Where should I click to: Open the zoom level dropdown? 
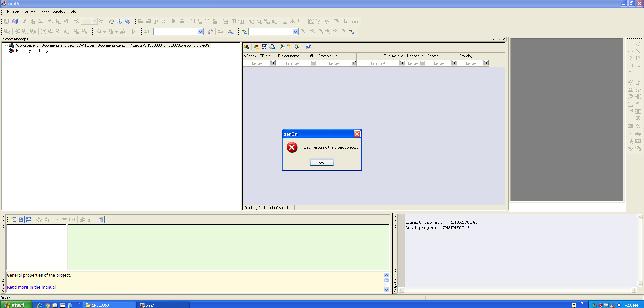pos(94,21)
